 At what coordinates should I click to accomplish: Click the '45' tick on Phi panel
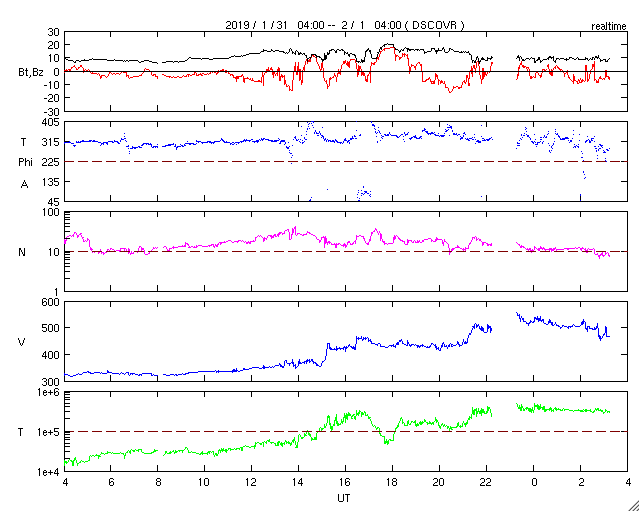tap(54, 202)
